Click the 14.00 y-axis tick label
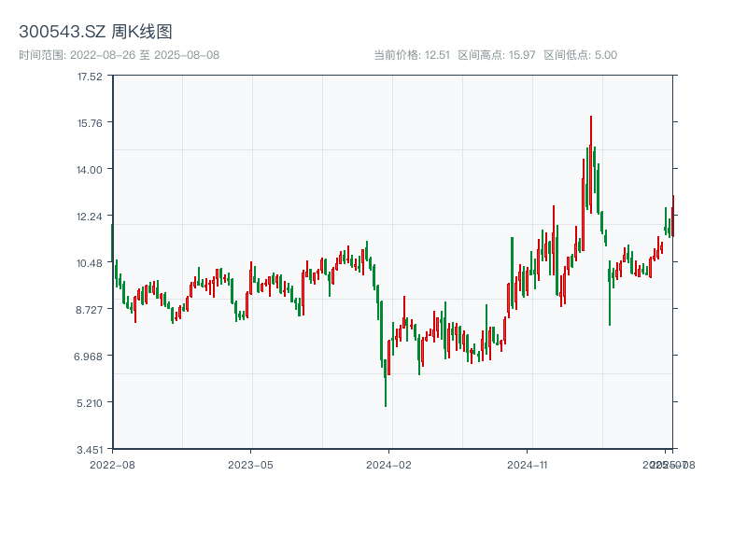 pyautogui.click(x=90, y=169)
